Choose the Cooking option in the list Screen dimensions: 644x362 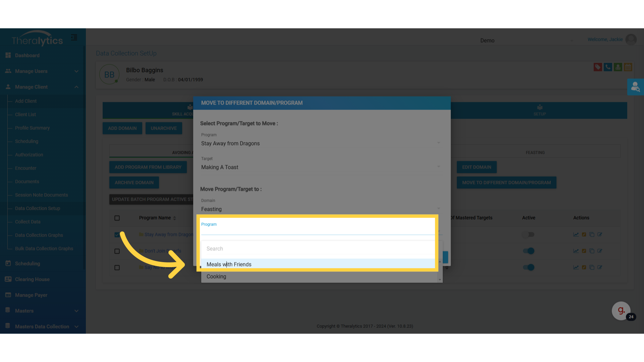click(216, 277)
